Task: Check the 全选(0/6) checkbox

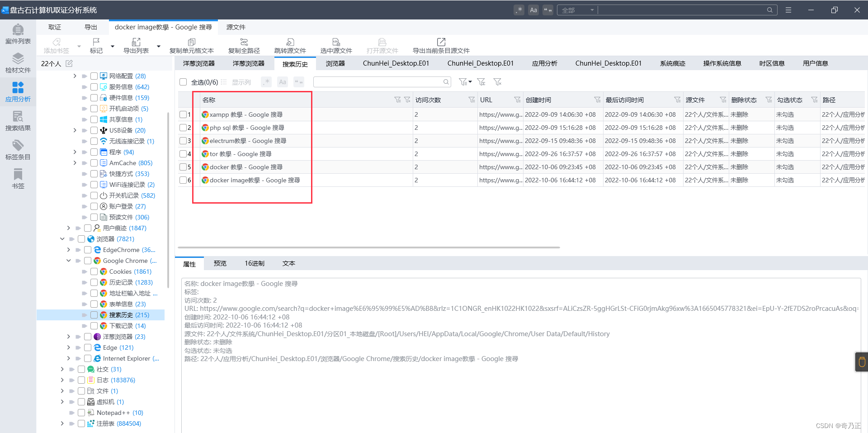Action: pos(183,82)
